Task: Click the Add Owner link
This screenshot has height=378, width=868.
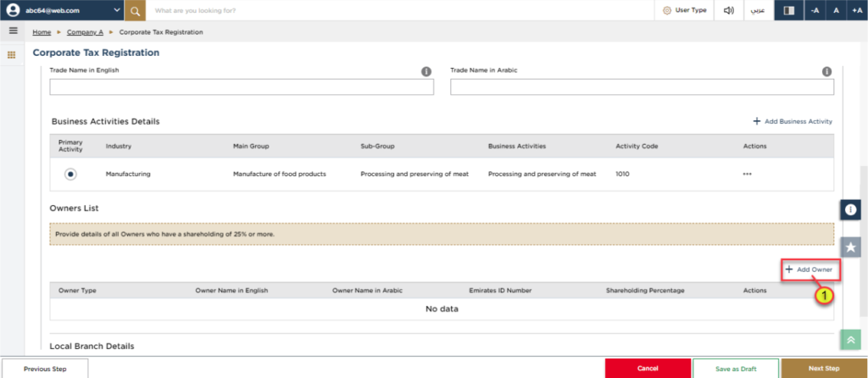Action: point(809,270)
